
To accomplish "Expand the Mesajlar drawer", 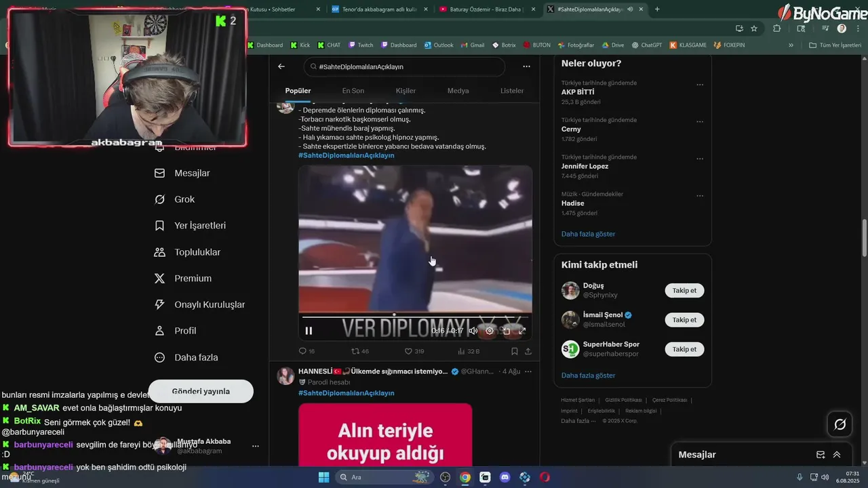I will click(837, 455).
